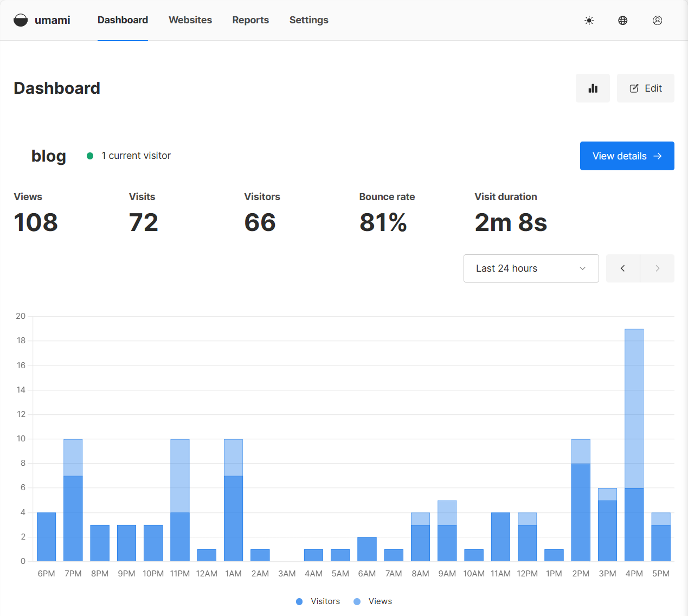Go to the Settings tab
688x616 pixels.
click(308, 20)
